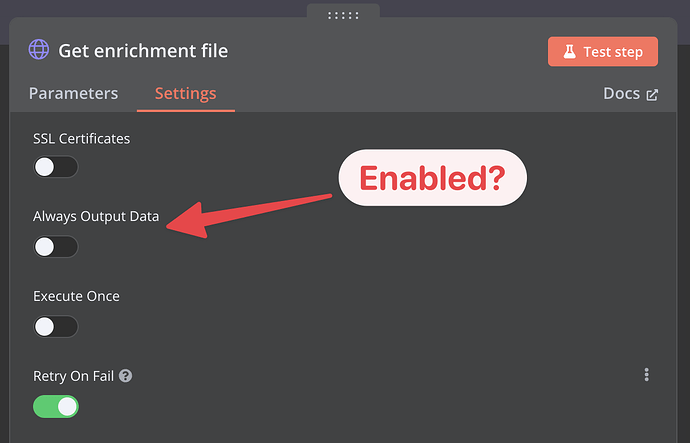
Task: Enable the SSL Certificates toggle
Action: point(56,167)
